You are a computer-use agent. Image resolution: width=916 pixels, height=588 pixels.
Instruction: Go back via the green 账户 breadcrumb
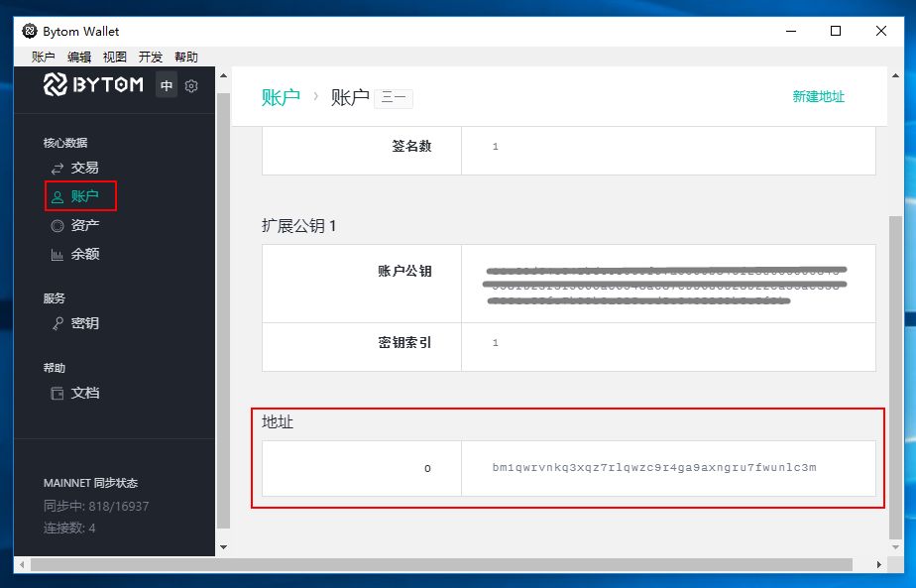pyautogui.click(x=281, y=97)
